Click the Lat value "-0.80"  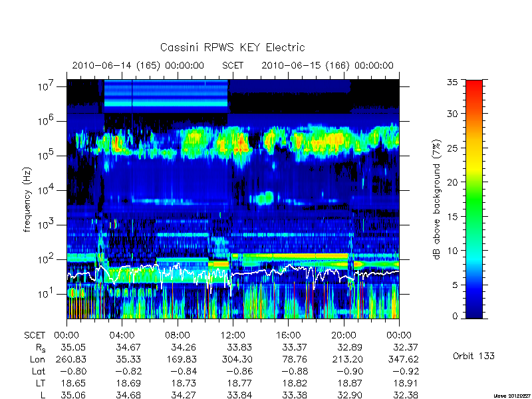click(73, 371)
